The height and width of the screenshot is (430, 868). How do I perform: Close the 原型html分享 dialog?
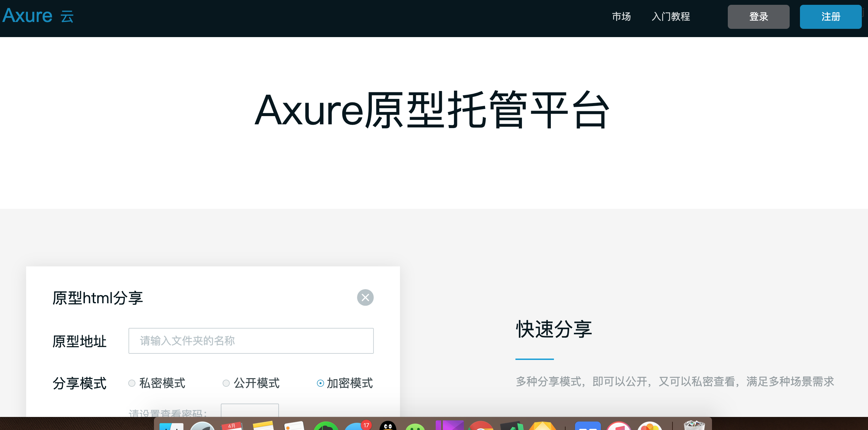[x=365, y=297]
